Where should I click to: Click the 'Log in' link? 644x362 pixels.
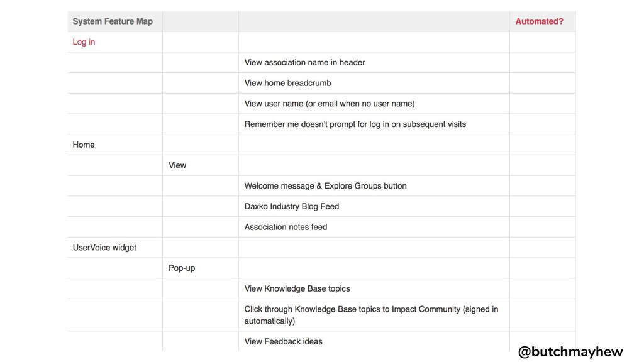84,42
